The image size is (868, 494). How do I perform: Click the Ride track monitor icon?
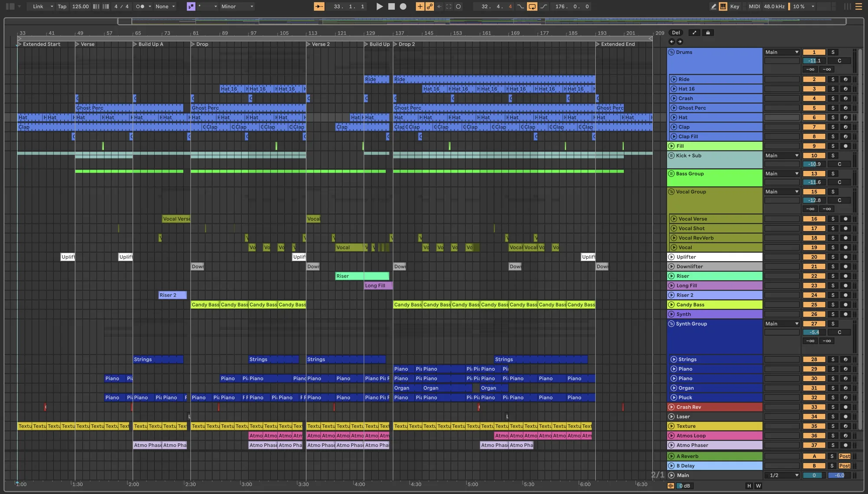[845, 79]
